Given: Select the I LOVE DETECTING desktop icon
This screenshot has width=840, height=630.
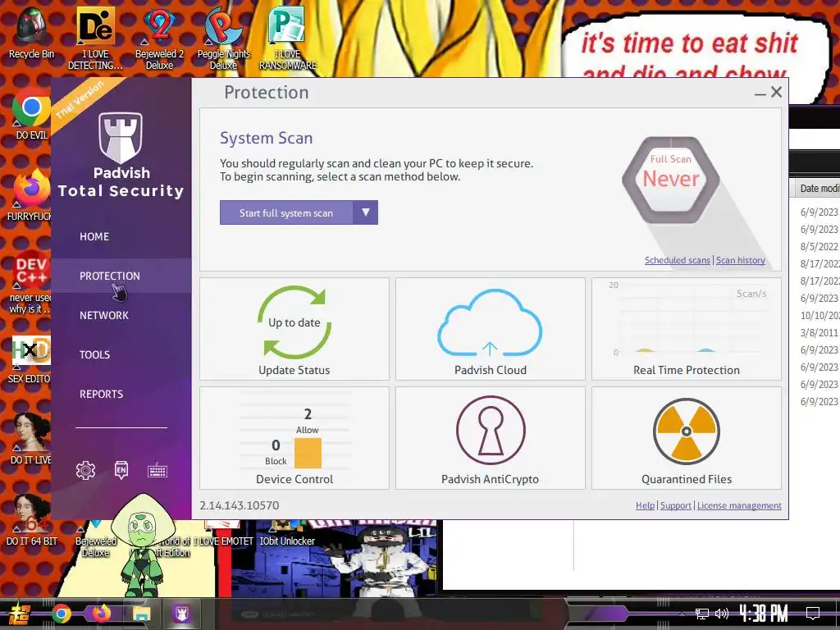Looking at the screenshot, I should (95, 38).
